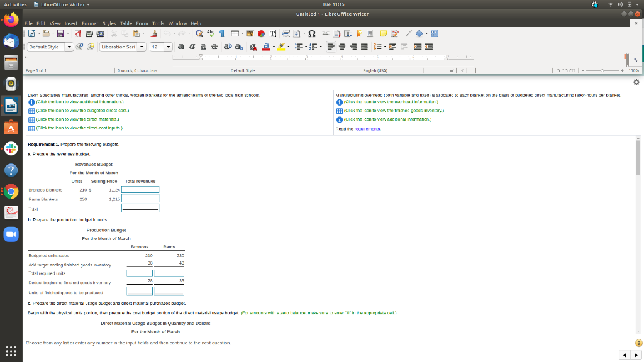Insert a comment note
The width and height of the screenshot is (644, 362).
pos(383,34)
